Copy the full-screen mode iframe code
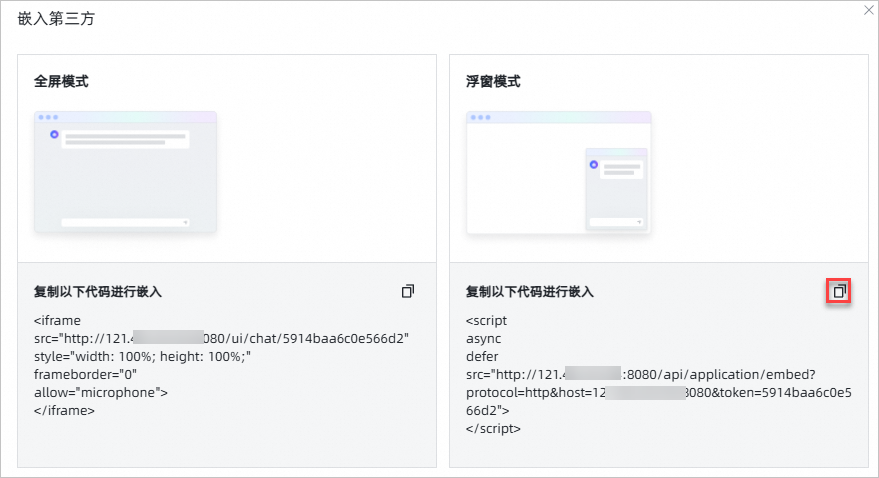The height and width of the screenshot is (478, 879). tap(408, 291)
